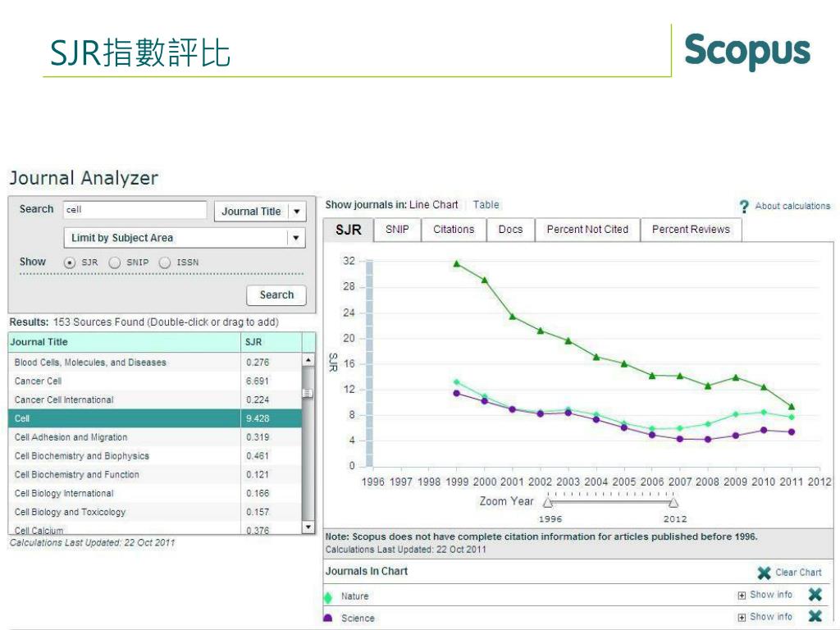The width and height of the screenshot is (840, 630).
Task: Click the Zoom Year 1996 start slider handle
Action: coord(547,503)
